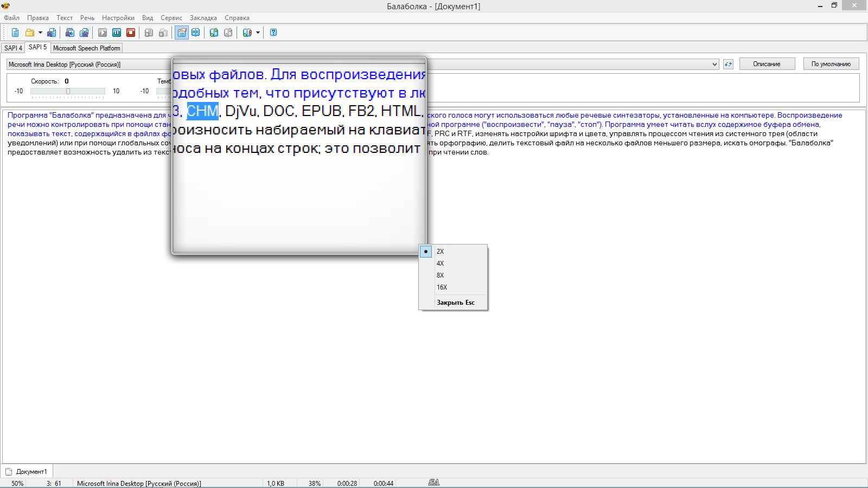The height and width of the screenshot is (488, 868).
Task: Expand the voice selection combo box
Action: 714,65
